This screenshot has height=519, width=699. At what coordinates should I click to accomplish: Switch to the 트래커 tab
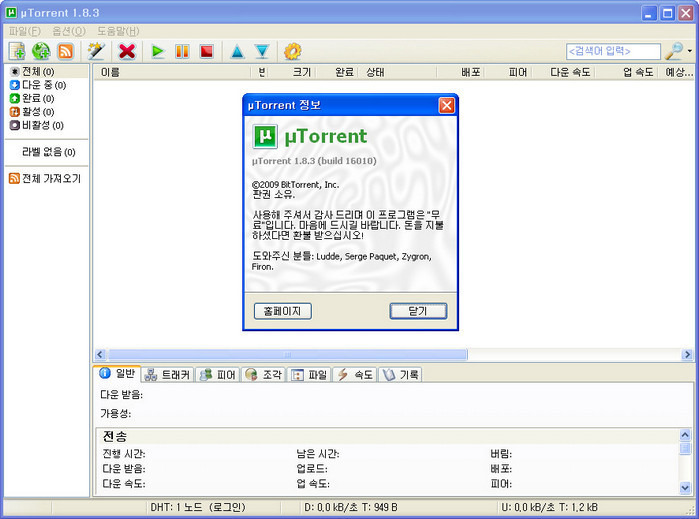coord(168,375)
